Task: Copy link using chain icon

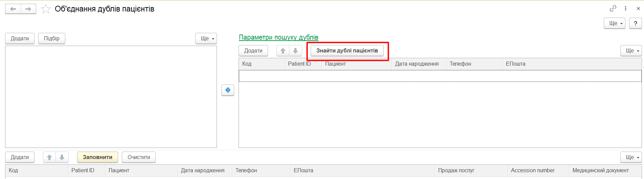Action: 613,8
